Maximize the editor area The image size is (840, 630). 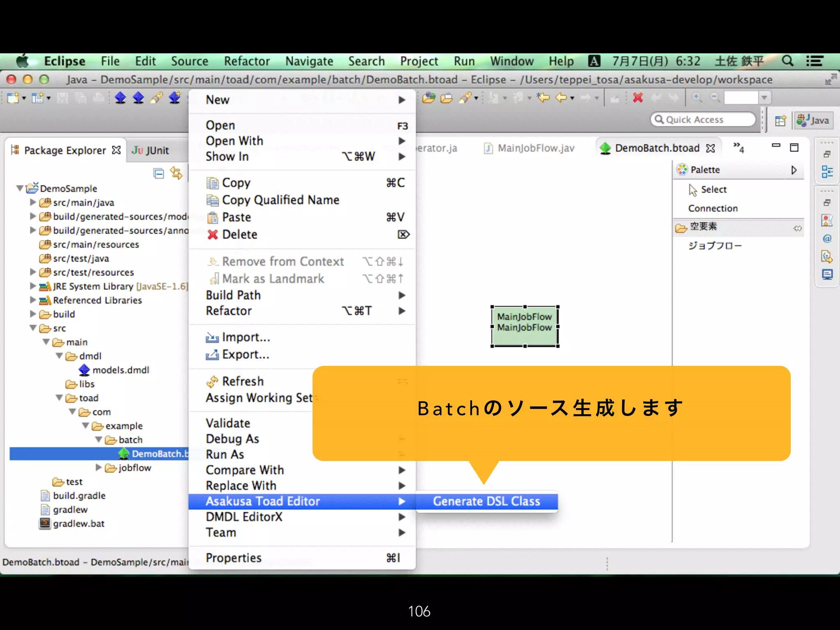coord(794,148)
